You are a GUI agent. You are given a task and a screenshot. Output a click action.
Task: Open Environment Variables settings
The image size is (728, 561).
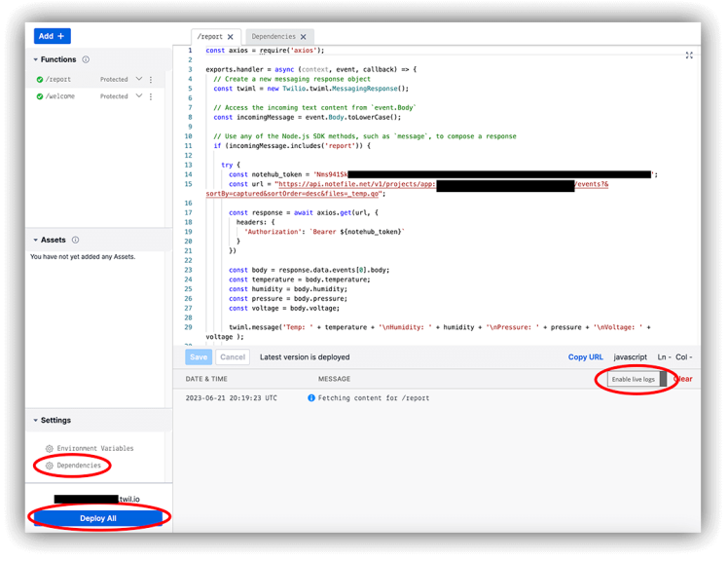point(94,449)
